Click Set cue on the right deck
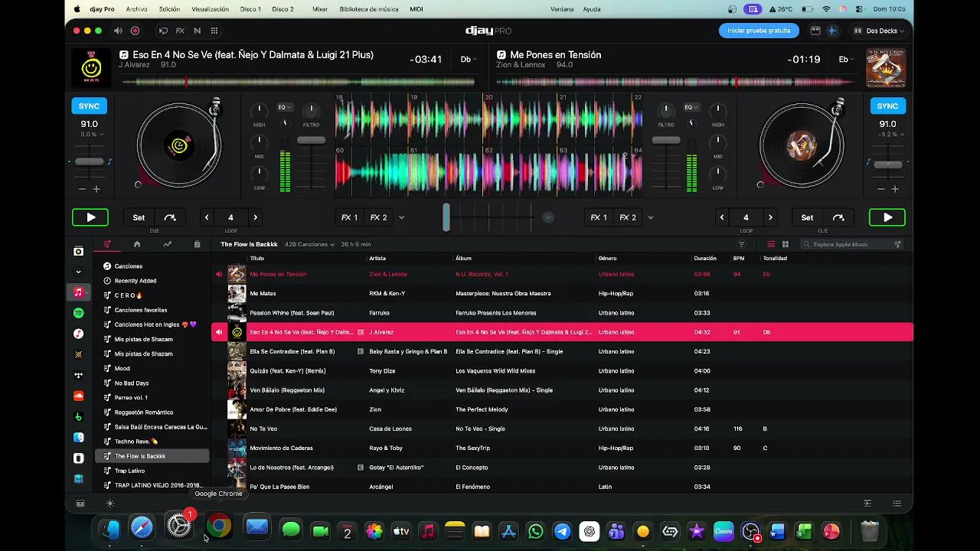Viewport: 980px width, 551px height. coord(807,217)
